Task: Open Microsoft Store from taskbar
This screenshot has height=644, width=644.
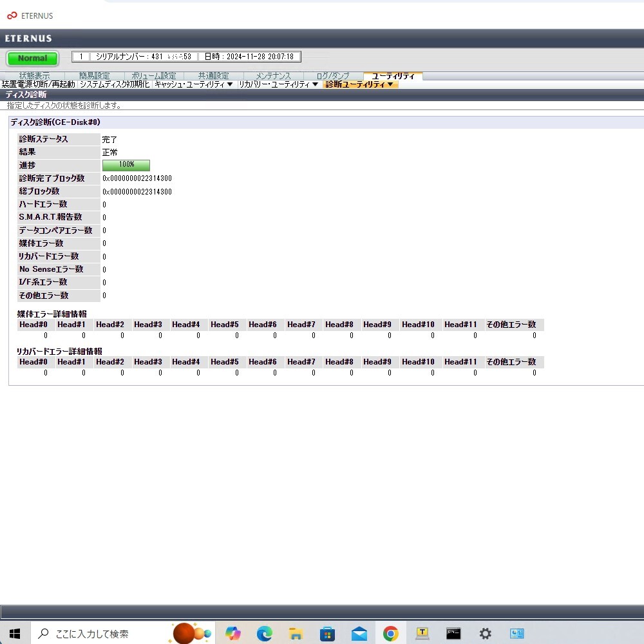Action: tap(327, 634)
